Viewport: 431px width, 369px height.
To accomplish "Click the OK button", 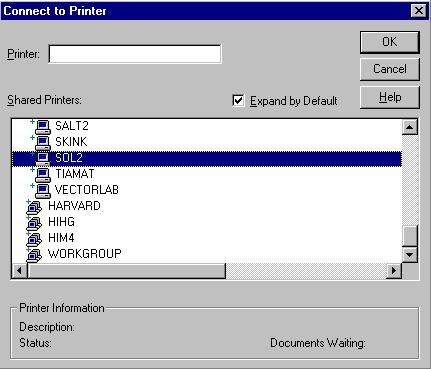I will point(390,42).
